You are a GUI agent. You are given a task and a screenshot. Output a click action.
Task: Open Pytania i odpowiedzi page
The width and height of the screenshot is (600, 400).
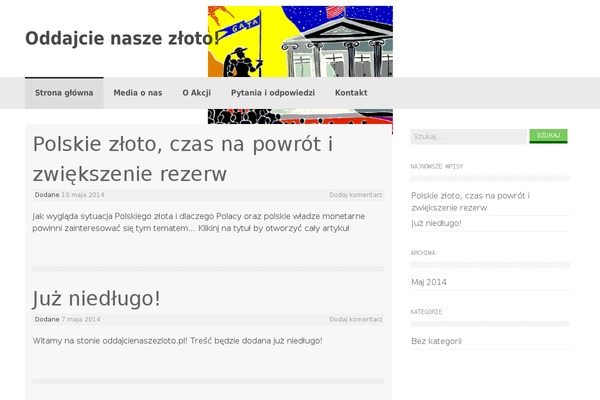273,93
